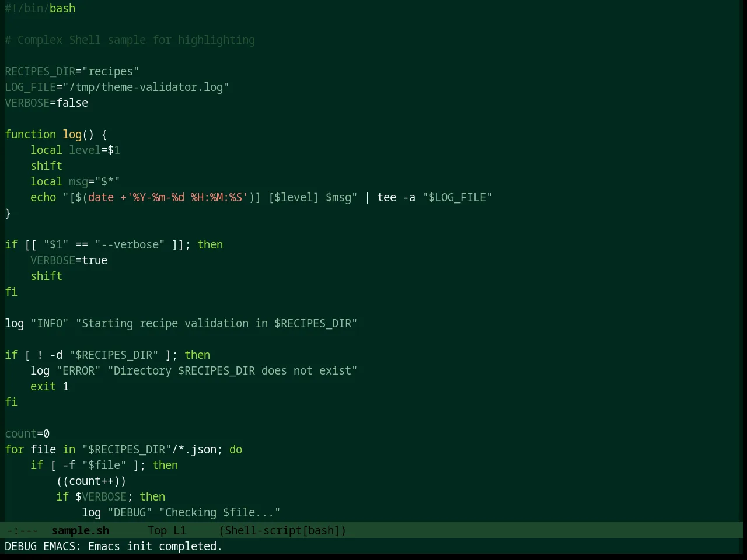Click the echo area message 'Emacs init completed.'
The width and height of the screenshot is (747, 560).
(155, 546)
